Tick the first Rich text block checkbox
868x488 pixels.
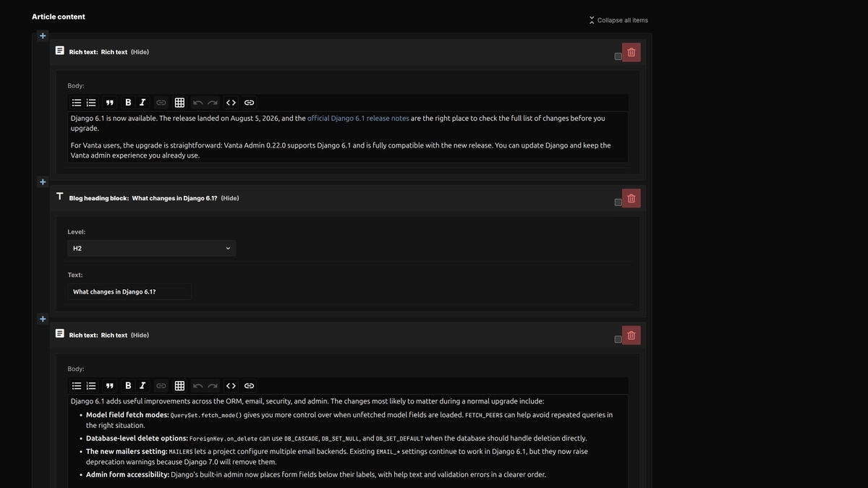[618, 56]
